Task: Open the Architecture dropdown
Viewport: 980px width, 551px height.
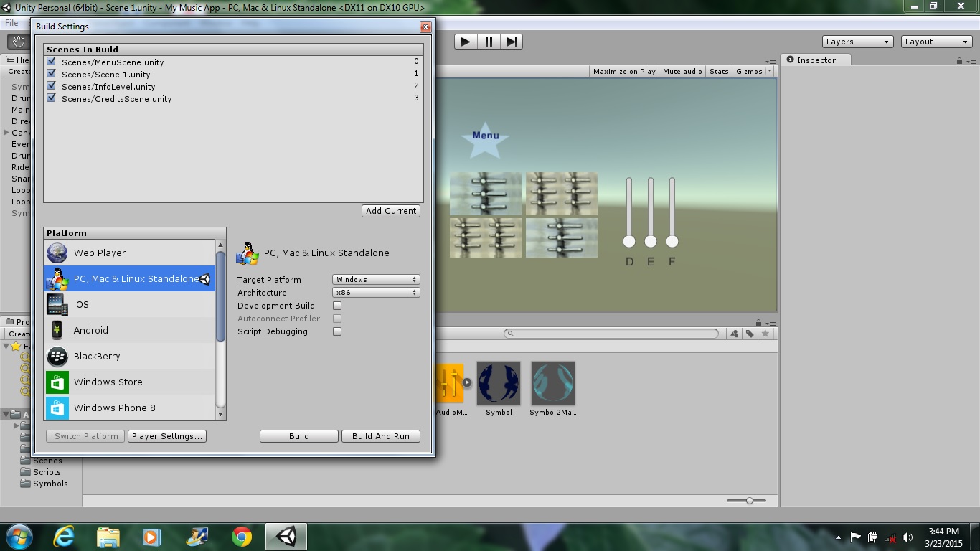Action: tap(376, 292)
